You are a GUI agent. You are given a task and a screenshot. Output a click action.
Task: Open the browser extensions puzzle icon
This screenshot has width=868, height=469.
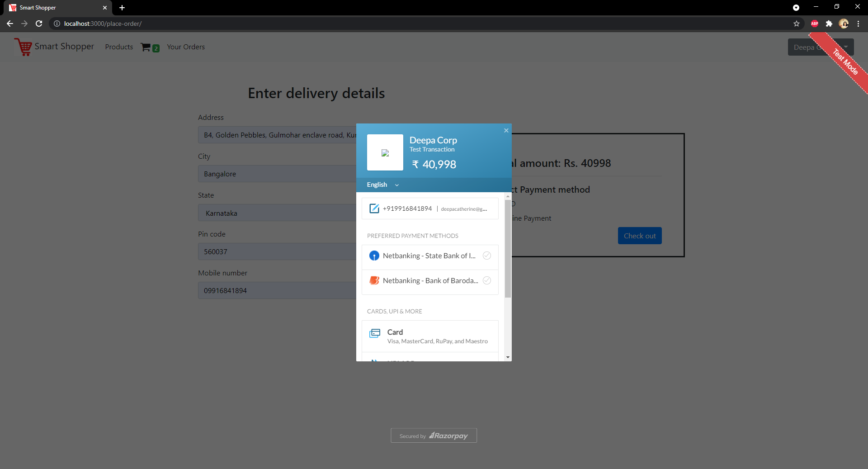[829, 24]
